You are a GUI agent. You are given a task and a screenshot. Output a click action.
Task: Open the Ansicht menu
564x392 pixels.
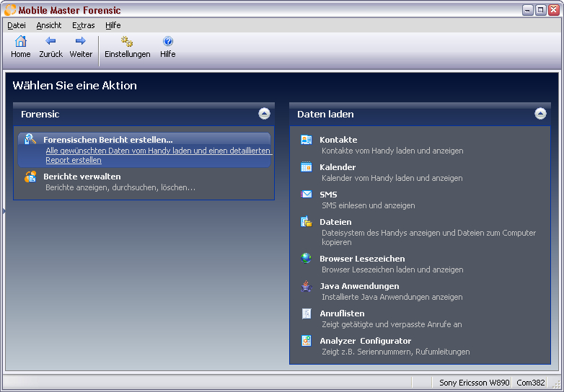[x=49, y=25]
